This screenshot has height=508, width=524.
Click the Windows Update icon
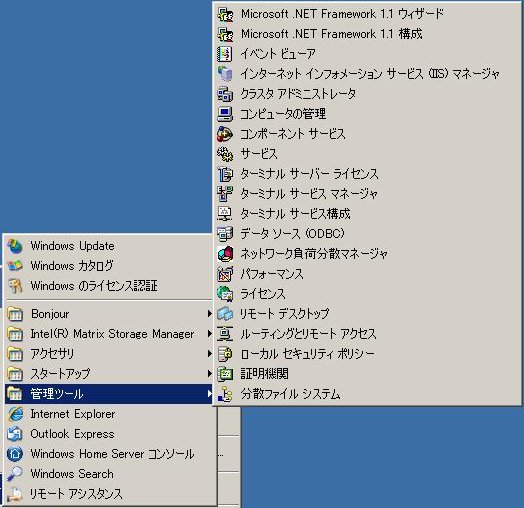[x=15, y=246]
